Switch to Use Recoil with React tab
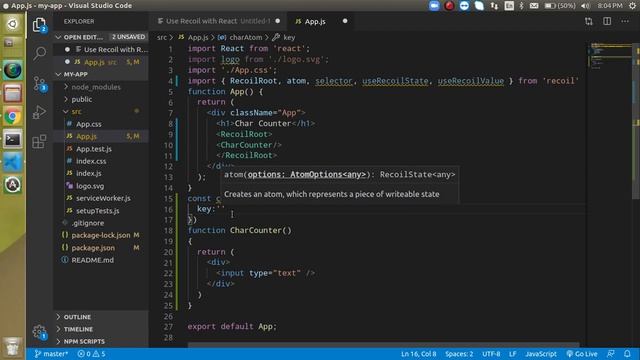Viewport: 640px width, 360px height. coord(218,21)
